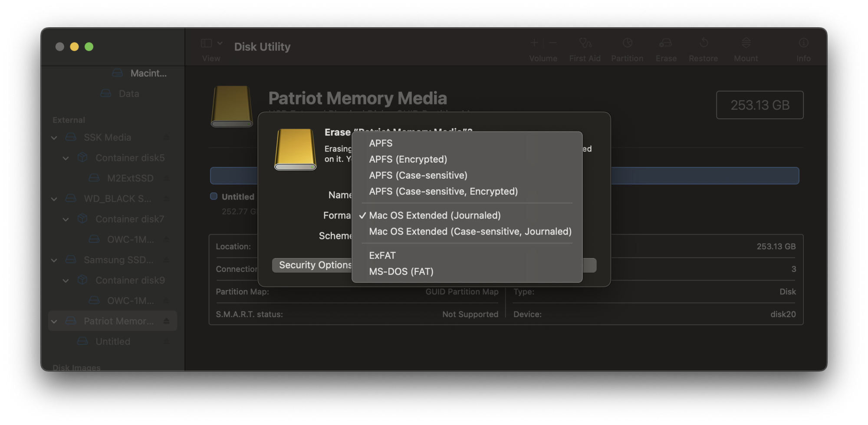Collapse the Samsung SSD tree item
This screenshot has height=425, width=868.
[54, 260]
